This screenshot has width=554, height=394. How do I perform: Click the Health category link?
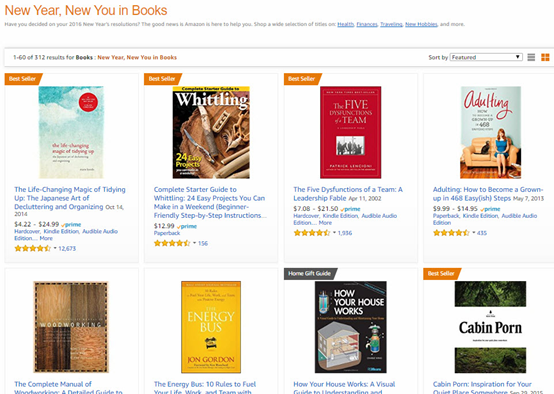coord(346,24)
